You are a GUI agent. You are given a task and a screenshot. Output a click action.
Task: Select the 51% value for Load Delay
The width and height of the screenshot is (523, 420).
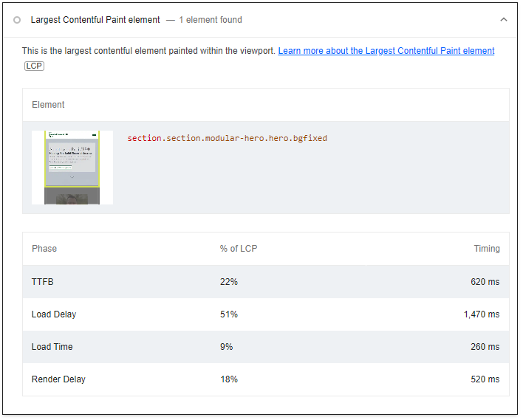tap(230, 316)
